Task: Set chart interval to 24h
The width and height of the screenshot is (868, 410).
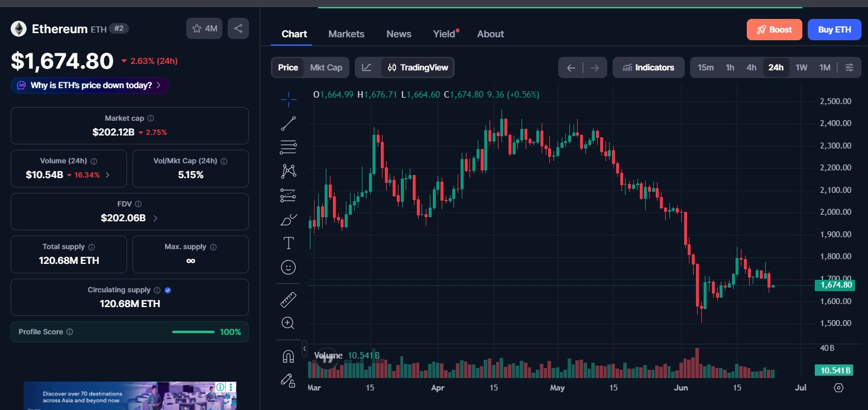Action: pyautogui.click(x=776, y=67)
